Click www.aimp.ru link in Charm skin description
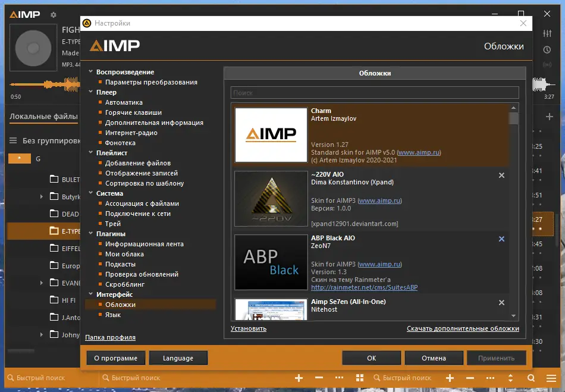This screenshot has width=565, height=392. (419, 152)
